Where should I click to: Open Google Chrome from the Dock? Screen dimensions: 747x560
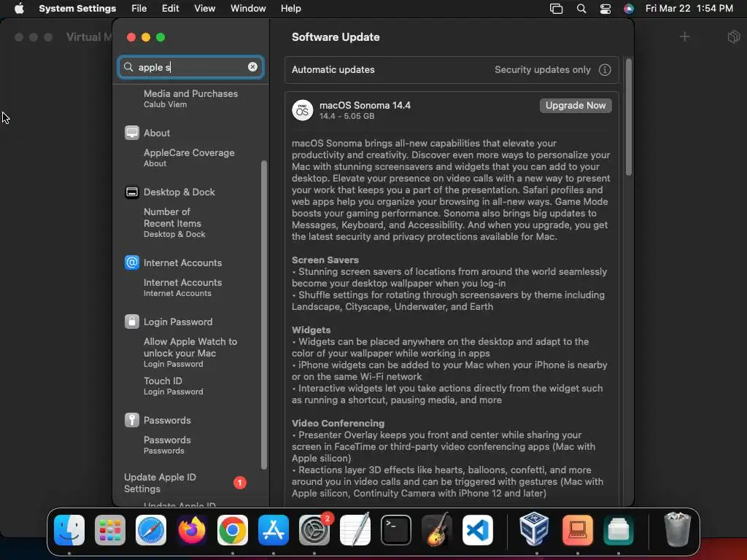233,530
